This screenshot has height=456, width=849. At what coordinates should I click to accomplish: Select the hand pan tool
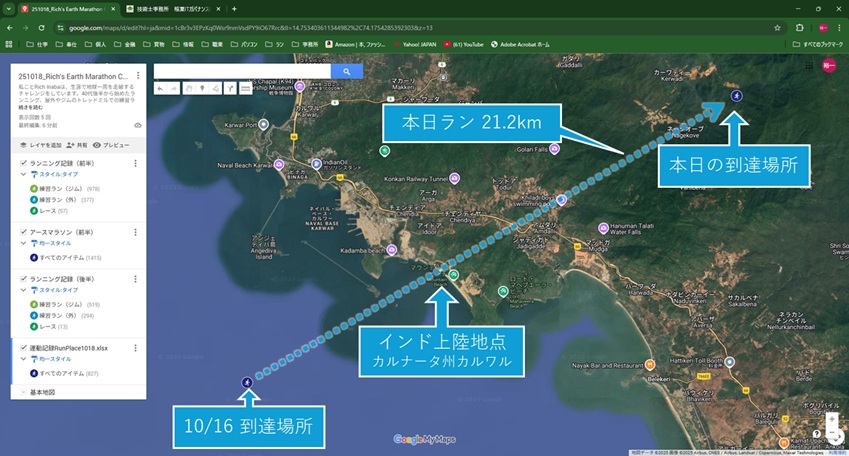coord(188,88)
